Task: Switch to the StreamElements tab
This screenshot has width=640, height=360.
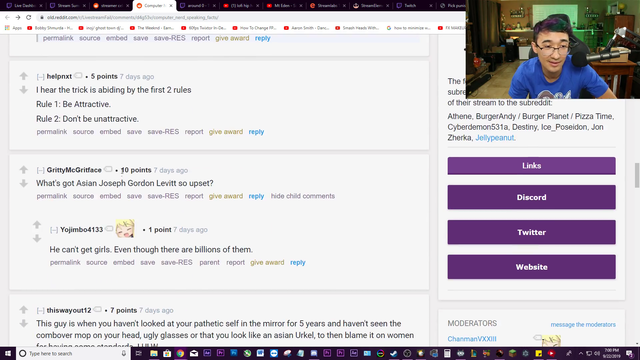Action: 371,6
